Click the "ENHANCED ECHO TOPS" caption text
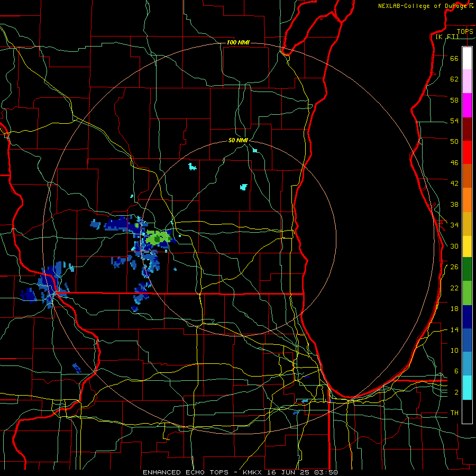This screenshot has width=476, height=476. [186, 472]
